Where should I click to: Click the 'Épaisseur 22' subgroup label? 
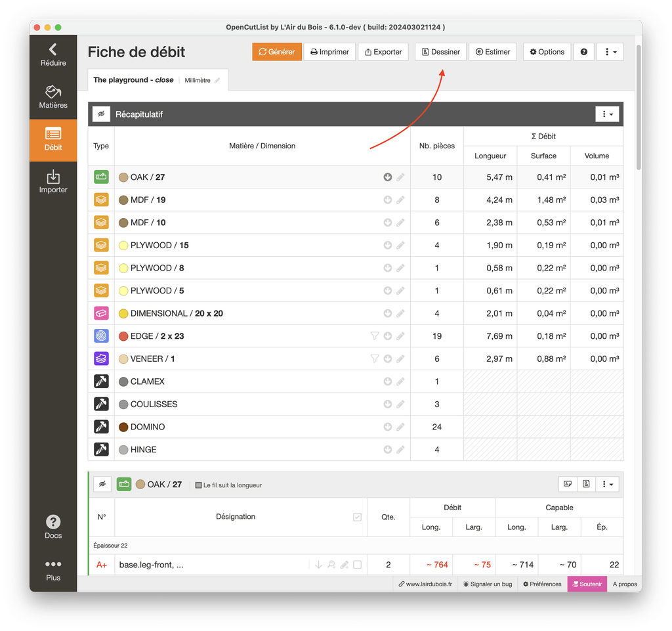(x=110, y=545)
